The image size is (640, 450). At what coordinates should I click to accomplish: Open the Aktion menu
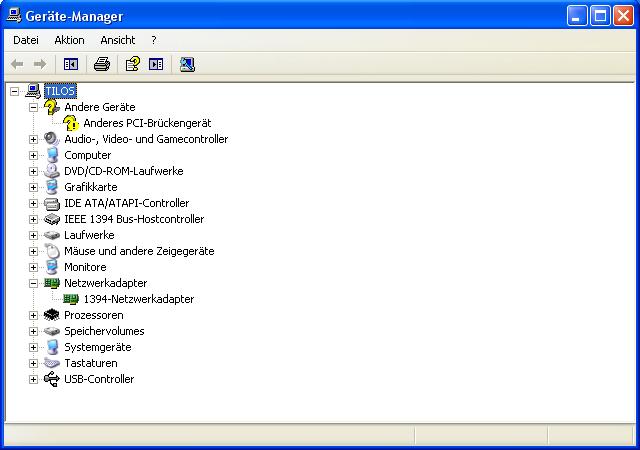pos(69,40)
